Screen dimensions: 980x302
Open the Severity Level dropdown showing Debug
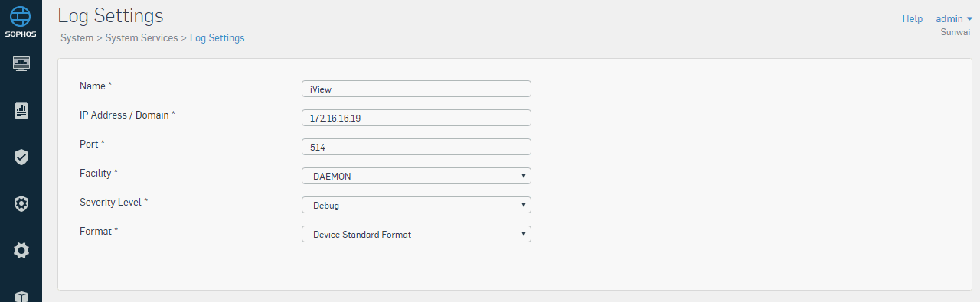416,205
